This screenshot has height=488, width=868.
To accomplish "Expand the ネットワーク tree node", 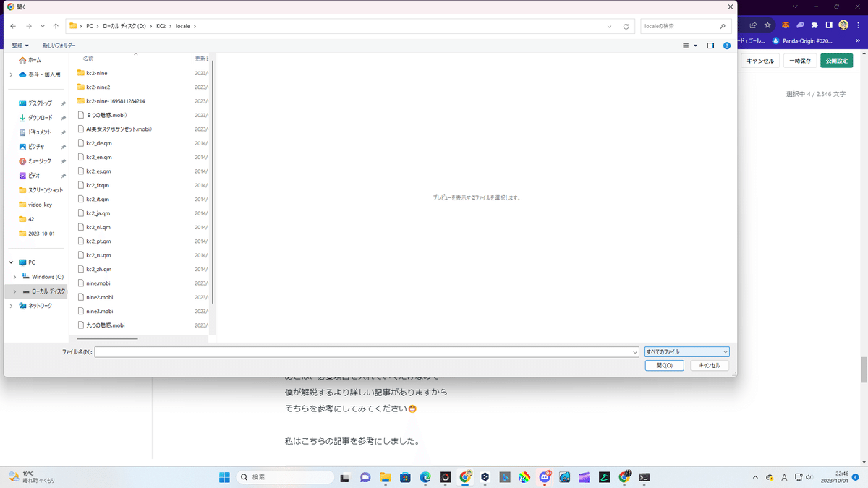I will click(x=11, y=306).
